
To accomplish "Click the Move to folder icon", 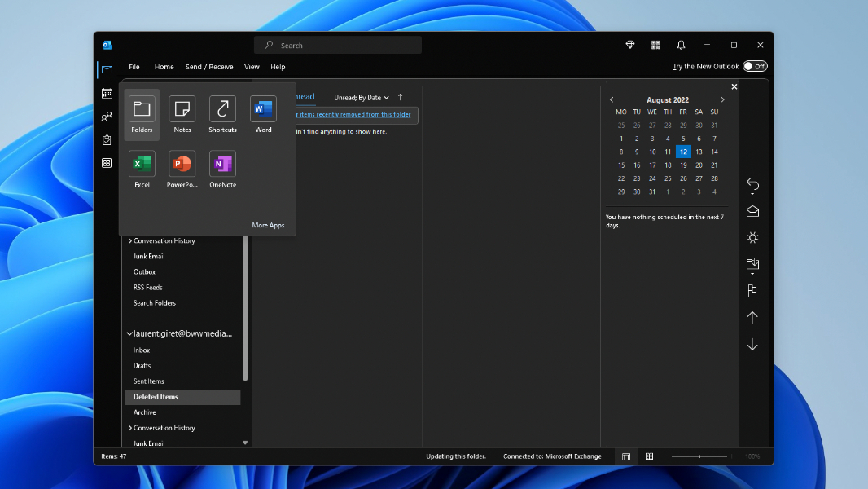I will (x=752, y=265).
